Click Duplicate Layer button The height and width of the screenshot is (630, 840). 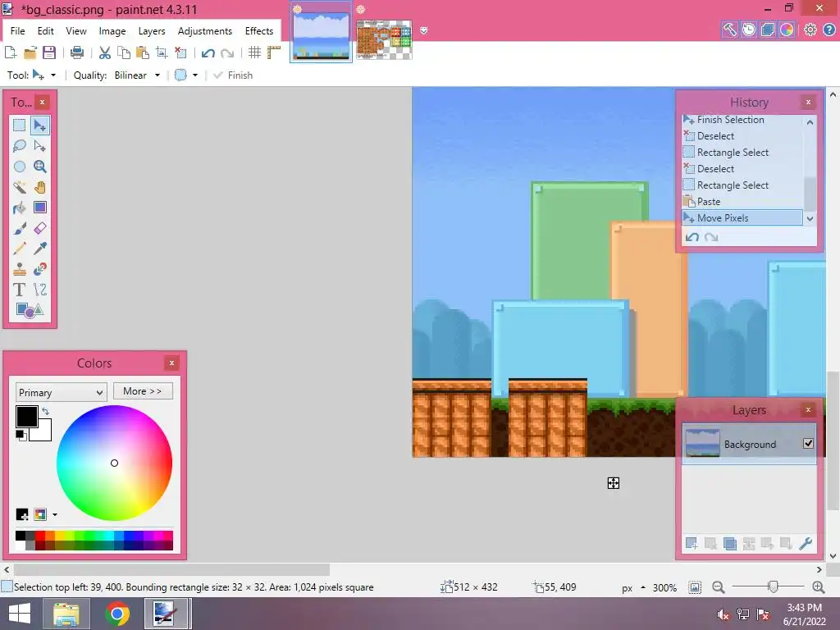click(729, 543)
